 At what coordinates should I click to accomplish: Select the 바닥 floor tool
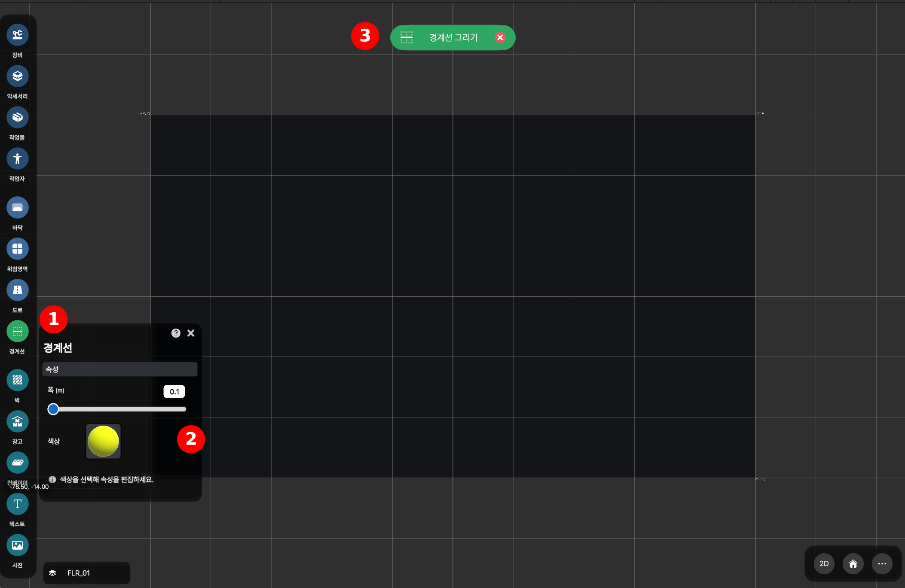pyautogui.click(x=17, y=207)
